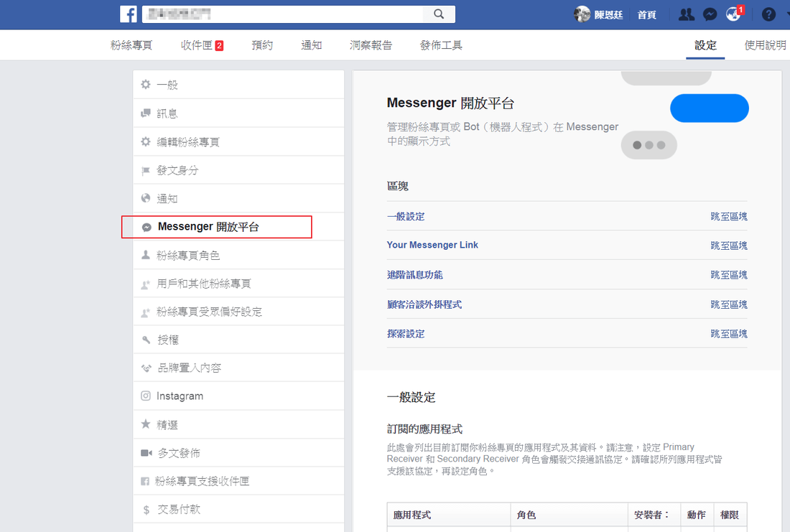Select 用戶和其他粉絲專頁 in the sidebar
The height and width of the screenshot is (532, 790).
239,284
